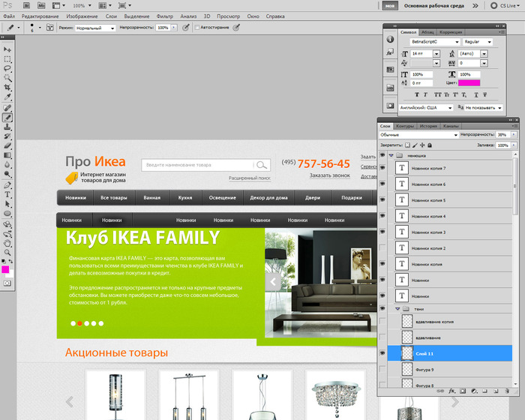The width and height of the screenshot is (525, 420).
Task: Collapse the тени layer group
Action: coord(397,309)
